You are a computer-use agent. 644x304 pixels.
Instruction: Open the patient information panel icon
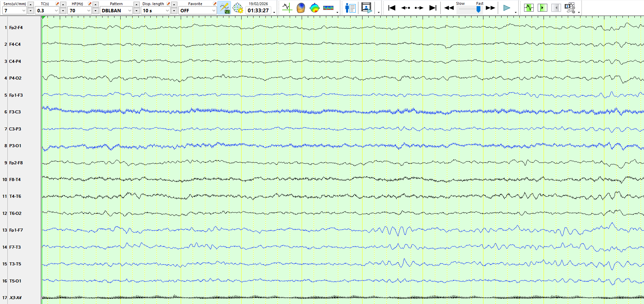[x=350, y=8]
